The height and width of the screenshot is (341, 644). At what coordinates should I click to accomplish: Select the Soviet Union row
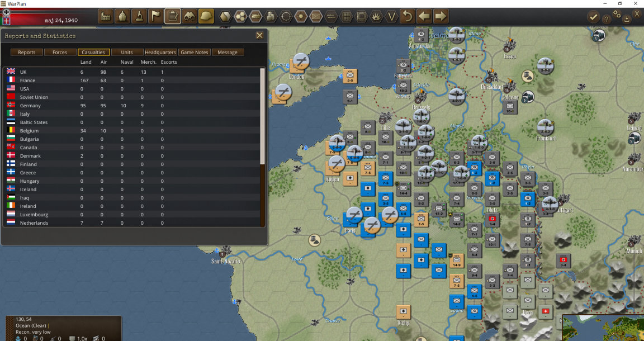click(x=131, y=97)
